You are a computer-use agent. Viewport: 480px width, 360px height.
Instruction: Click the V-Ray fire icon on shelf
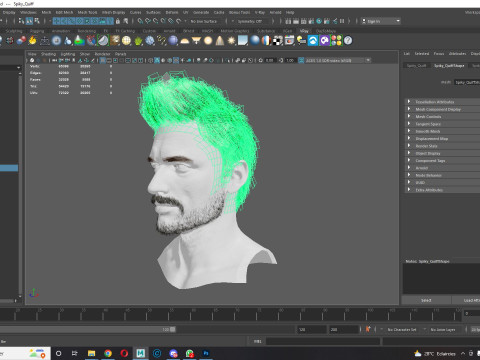pos(32,41)
